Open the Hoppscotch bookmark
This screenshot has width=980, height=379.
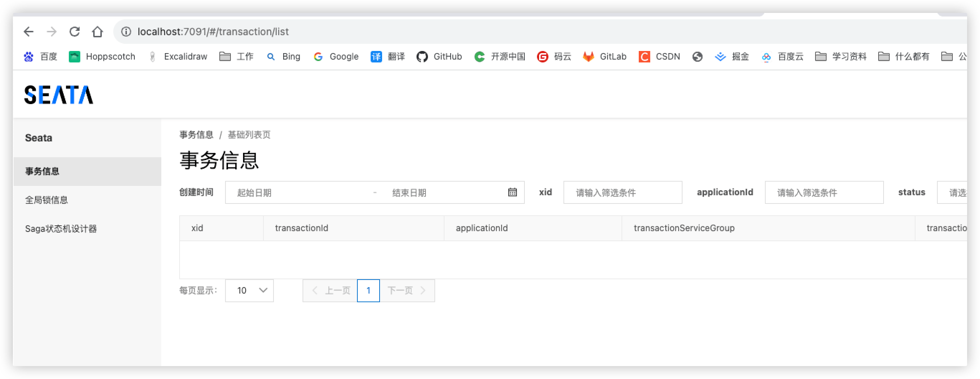[x=102, y=57]
